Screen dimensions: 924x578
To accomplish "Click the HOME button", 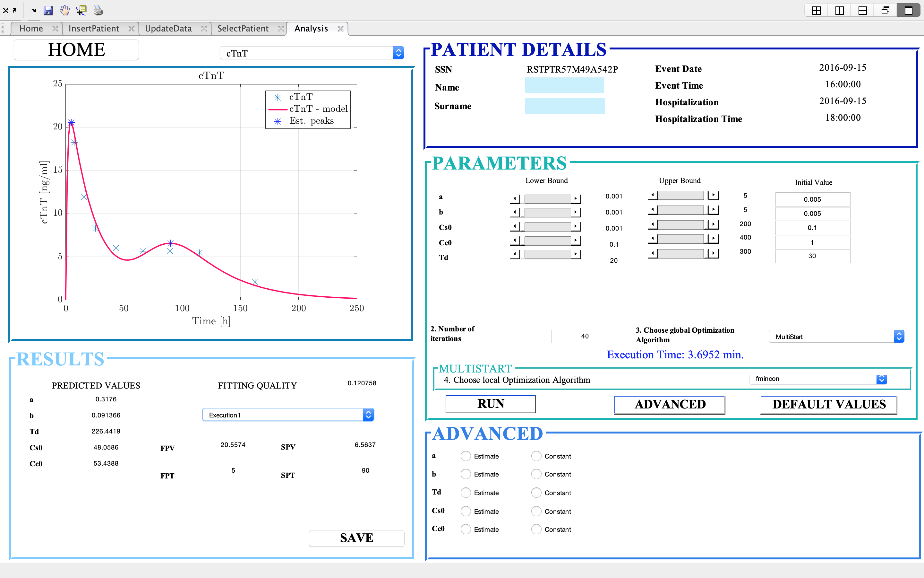I will tap(76, 50).
